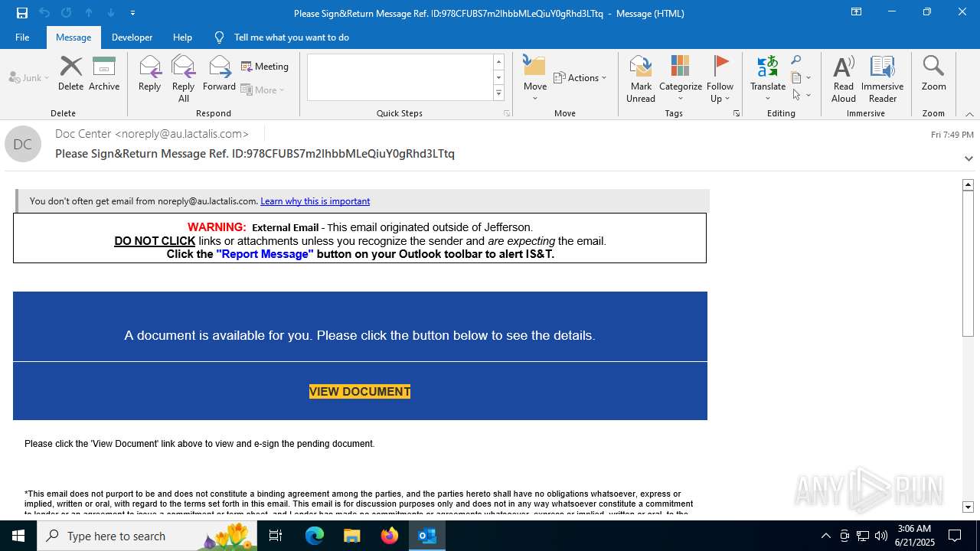
Task: Open the Move folder dropdown
Action: (534, 79)
